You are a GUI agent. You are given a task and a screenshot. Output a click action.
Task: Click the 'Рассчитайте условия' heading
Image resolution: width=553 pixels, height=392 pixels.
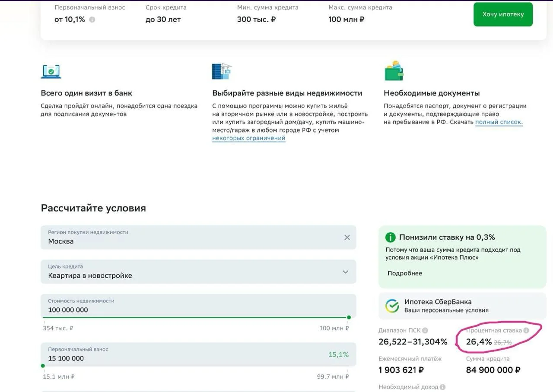click(93, 208)
